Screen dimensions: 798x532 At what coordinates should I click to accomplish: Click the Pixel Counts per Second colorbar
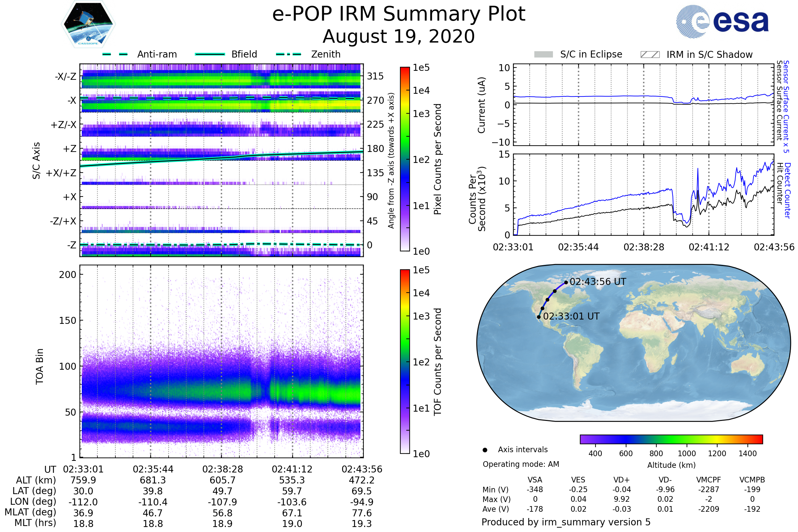tap(405, 159)
